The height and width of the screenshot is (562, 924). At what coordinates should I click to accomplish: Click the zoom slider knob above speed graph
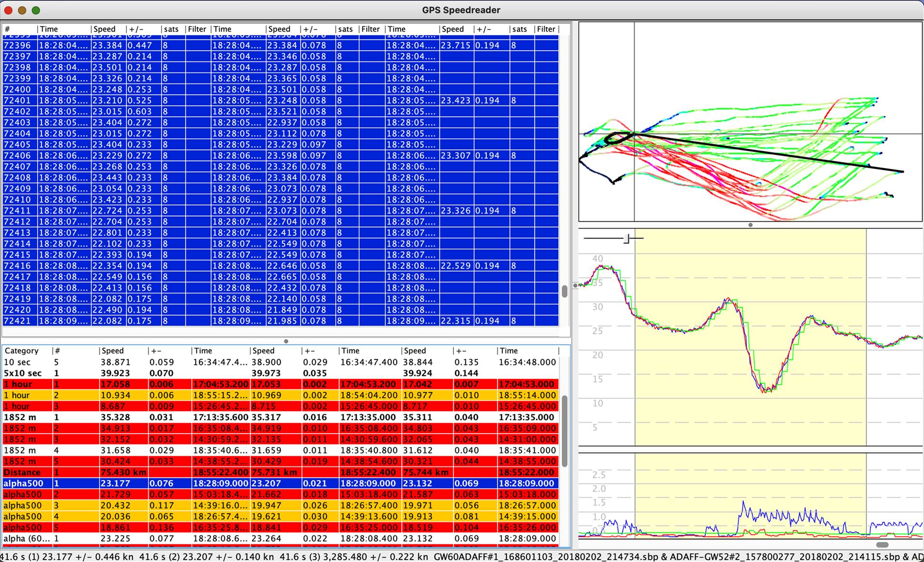627,238
